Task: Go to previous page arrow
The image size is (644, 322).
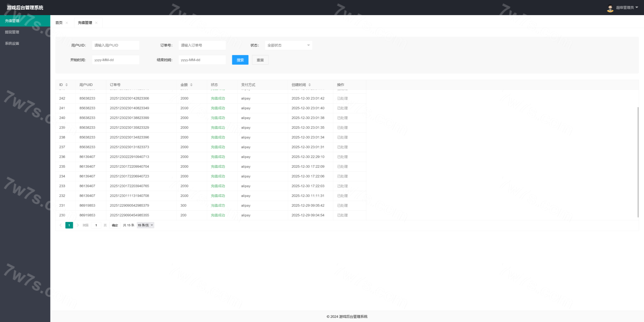Action: (61, 225)
